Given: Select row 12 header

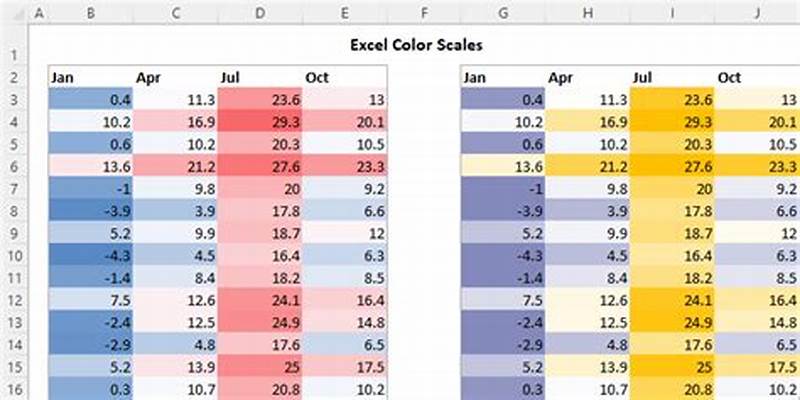Looking at the screenshot, I should (14, 300).
